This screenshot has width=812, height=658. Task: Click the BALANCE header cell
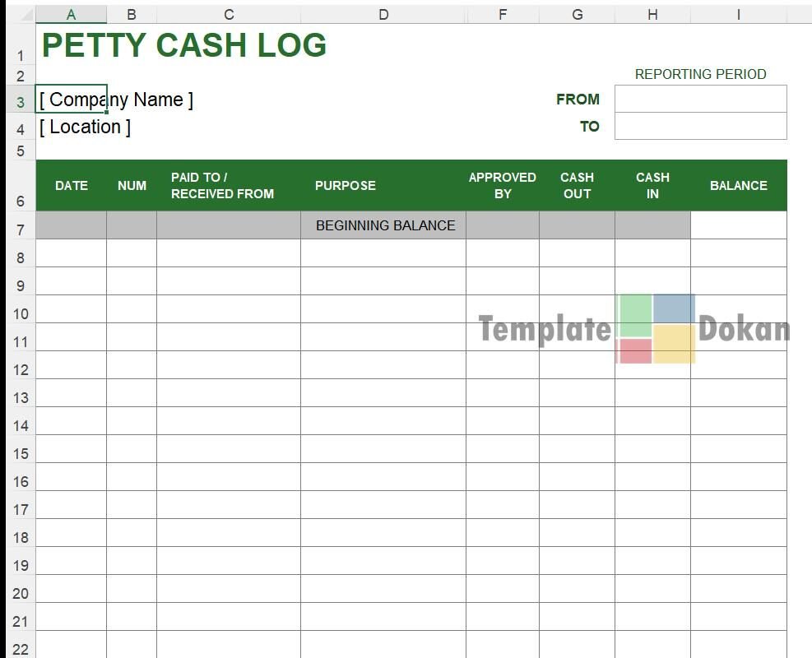(x=738, y=186)
